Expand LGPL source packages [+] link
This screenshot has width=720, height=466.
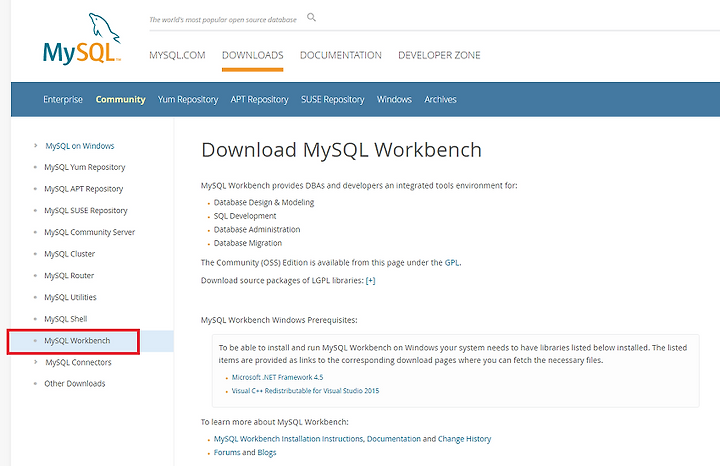(371, 281)
